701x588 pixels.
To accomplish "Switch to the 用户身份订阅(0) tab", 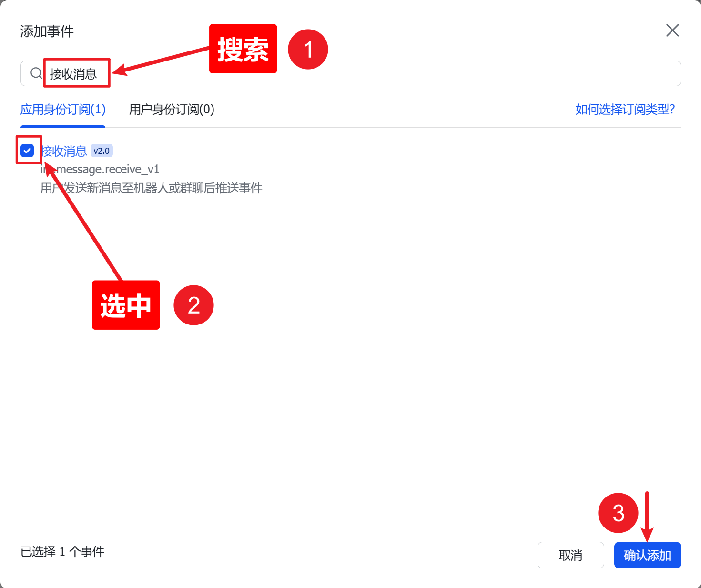I will tap(171, 110).
